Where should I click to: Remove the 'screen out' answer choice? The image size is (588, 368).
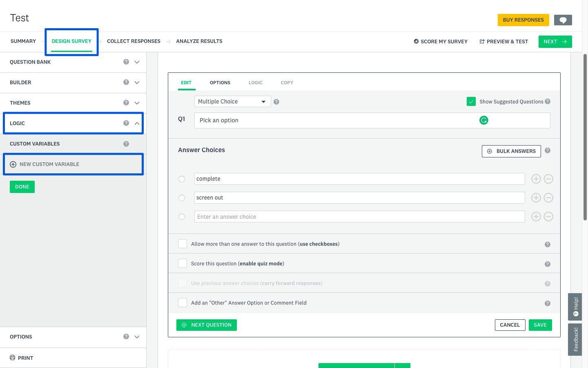point(548,197)
